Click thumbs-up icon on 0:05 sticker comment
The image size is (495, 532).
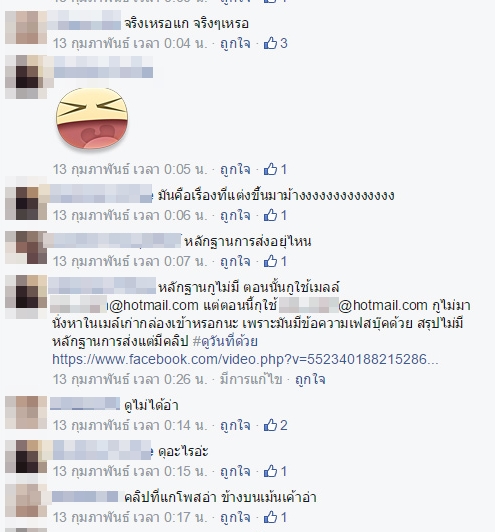(x=270, y=169)
